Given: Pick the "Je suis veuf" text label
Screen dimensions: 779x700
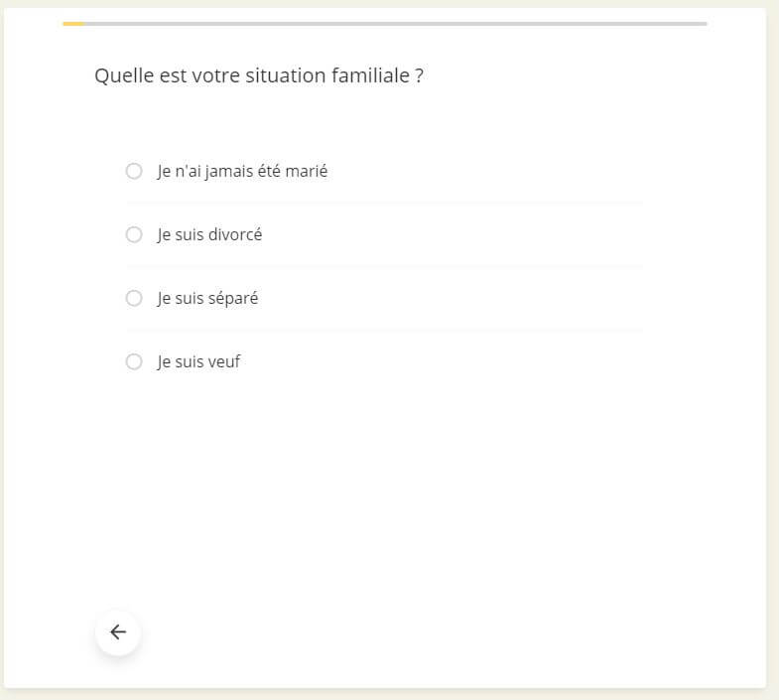Looking at the screenshot, I should pos(198,361).
